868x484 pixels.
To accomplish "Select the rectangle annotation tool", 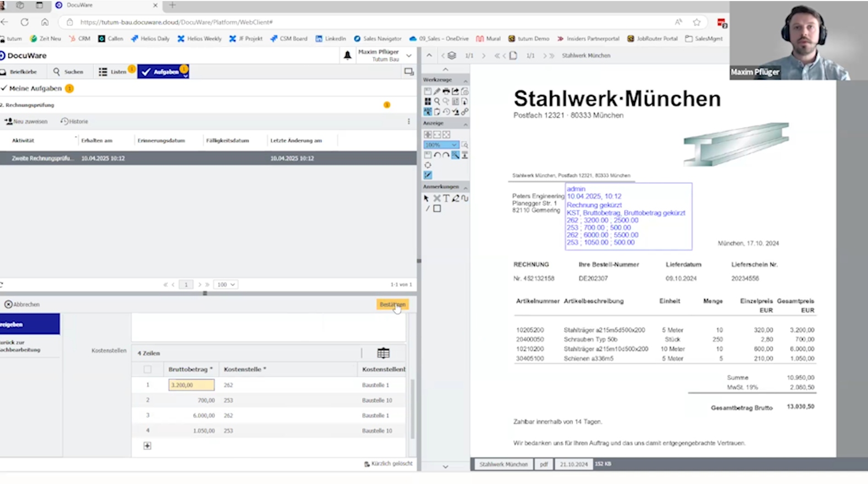I will pos(437,209).
